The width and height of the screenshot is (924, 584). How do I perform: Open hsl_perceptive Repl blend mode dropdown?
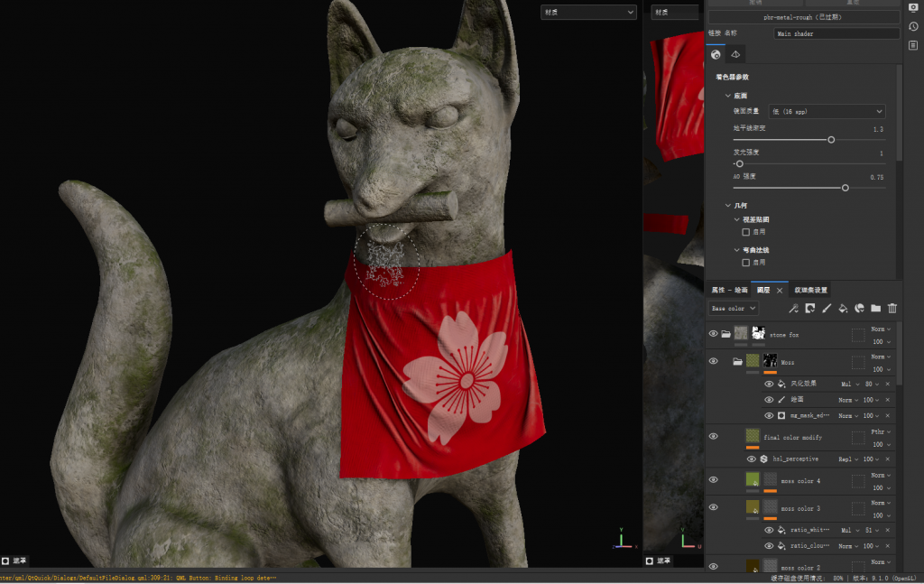pyautogui.click(x=848, y=459)
